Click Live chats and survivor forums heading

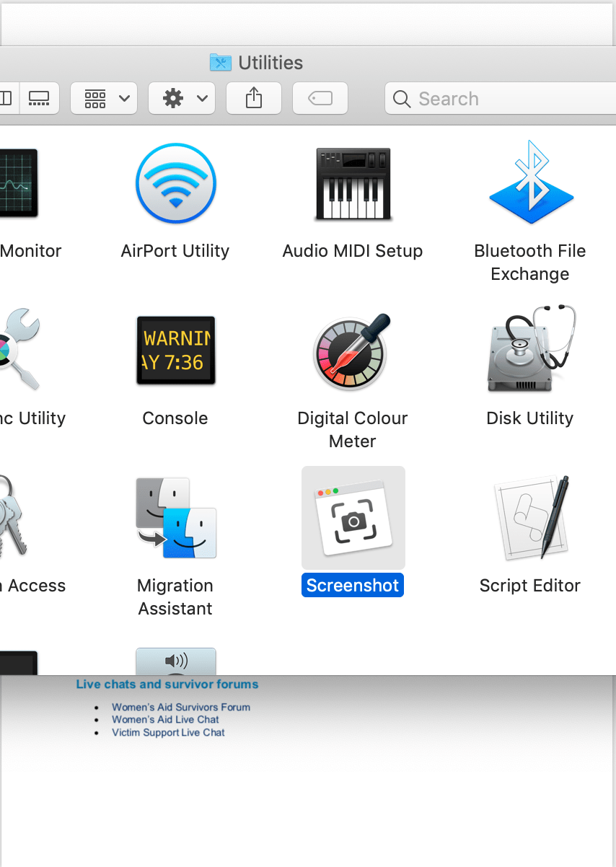(x=167, y=684)
